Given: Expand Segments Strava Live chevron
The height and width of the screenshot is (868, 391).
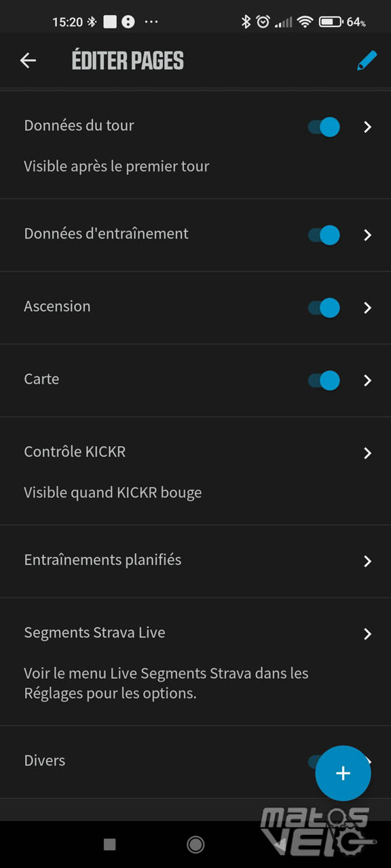Looking at the screenshot, I should pos(367,634).
